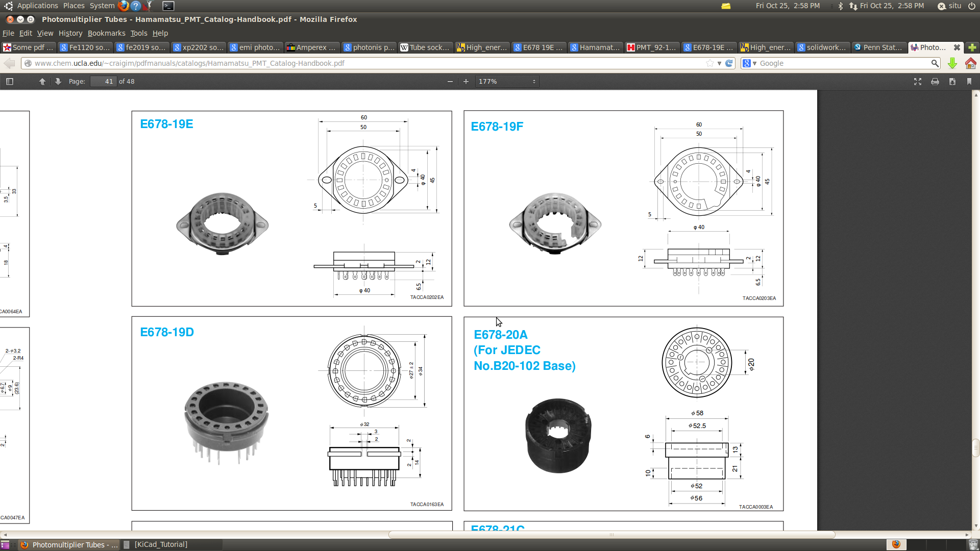Viewport: 980px width, 551px height.
Task: Click the vertical scrollbar thumb
Action: (976, 447)
